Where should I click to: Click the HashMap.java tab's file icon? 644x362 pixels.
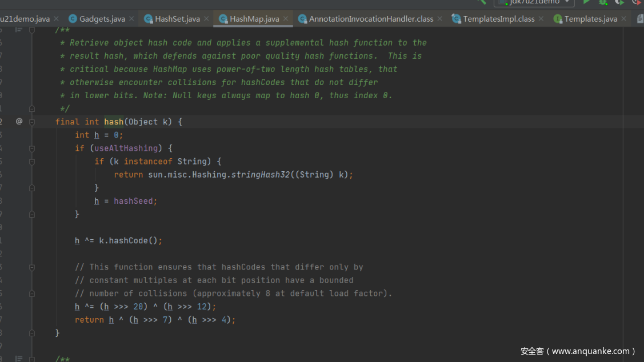223,19
